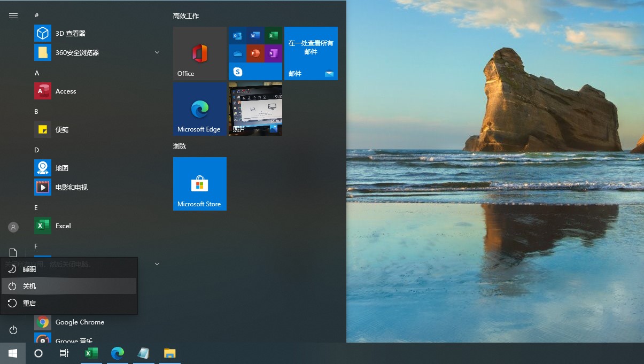This screenshot has width=644, height=364.
Task: Open the 3D 查看器 app
Action: click(96, 33)
